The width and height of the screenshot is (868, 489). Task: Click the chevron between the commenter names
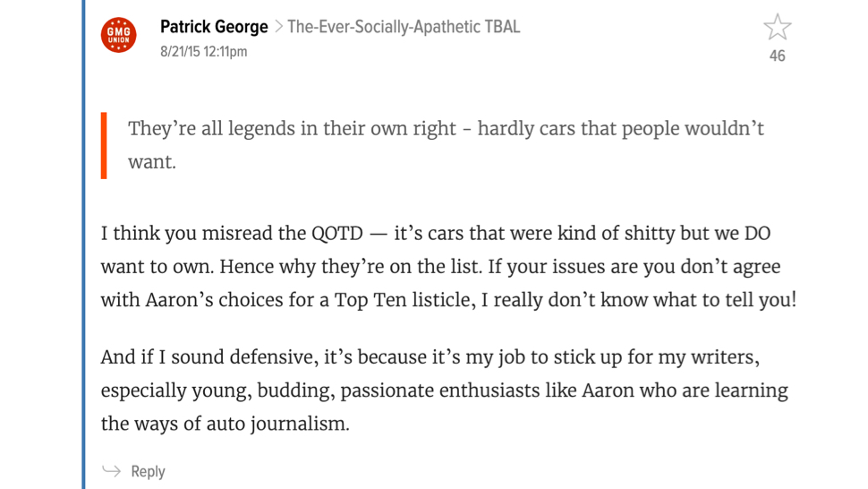(x=278, y=27)
